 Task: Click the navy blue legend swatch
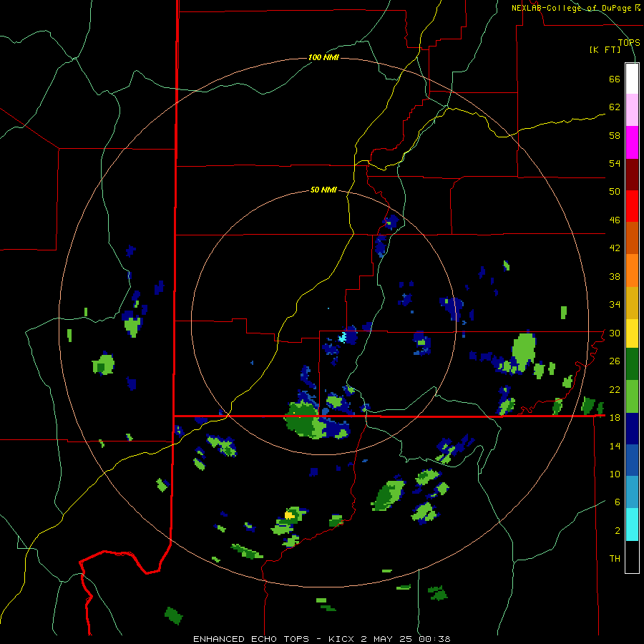tap(632, 429)
